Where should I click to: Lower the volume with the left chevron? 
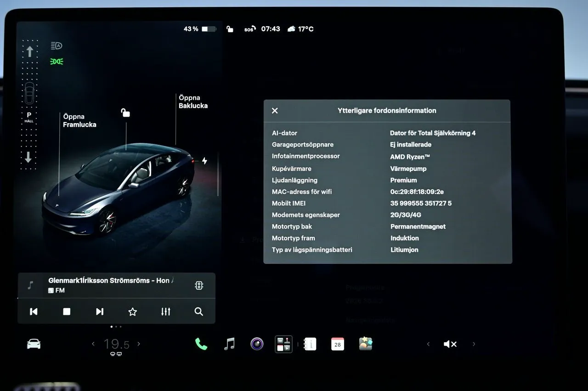point(428,344)
